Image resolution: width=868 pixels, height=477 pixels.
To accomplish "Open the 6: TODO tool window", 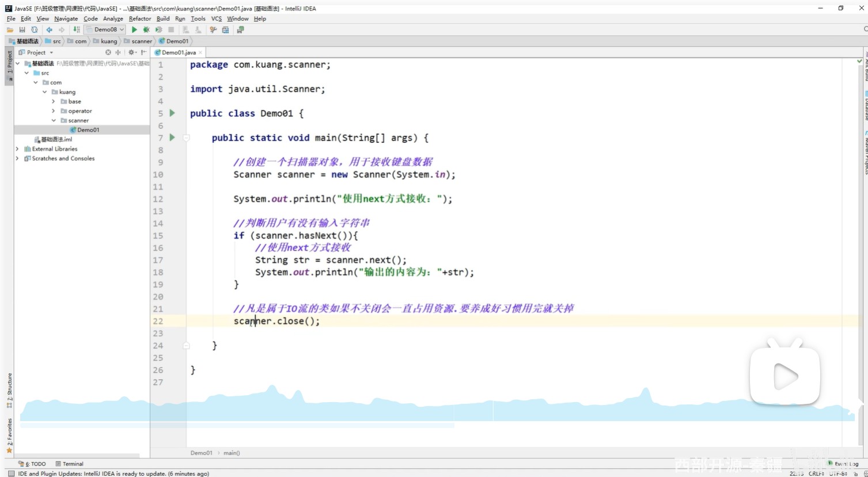I will pos(32,464).
